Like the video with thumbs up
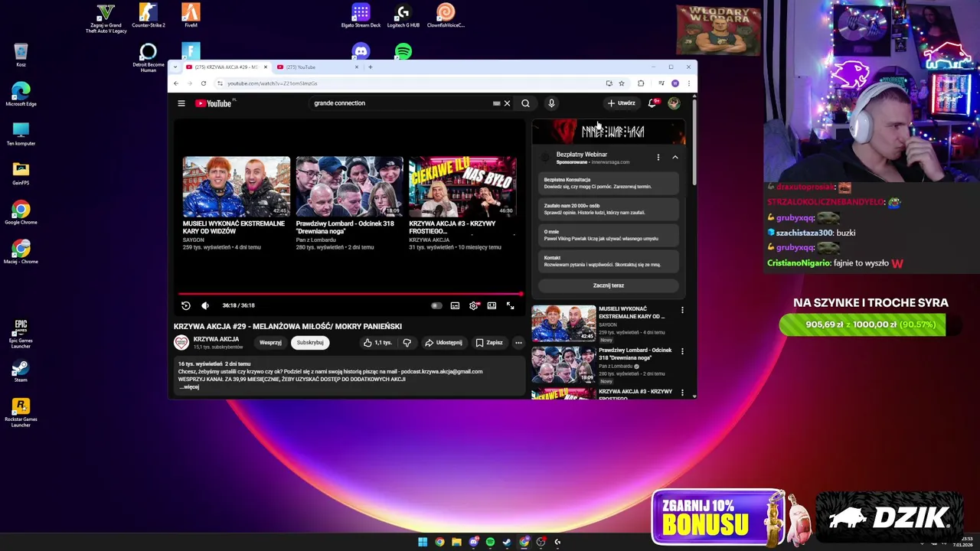Screen dimensions: 980x551 [377, 343]
